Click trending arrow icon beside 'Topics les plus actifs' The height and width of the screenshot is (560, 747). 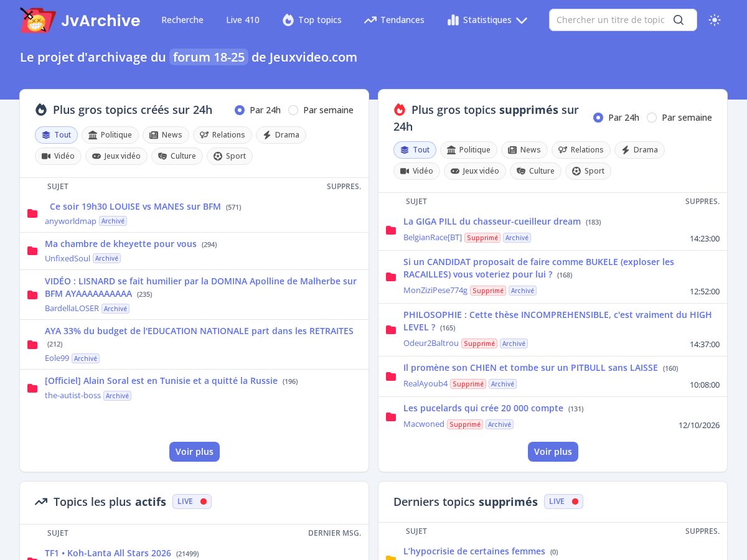41,502
